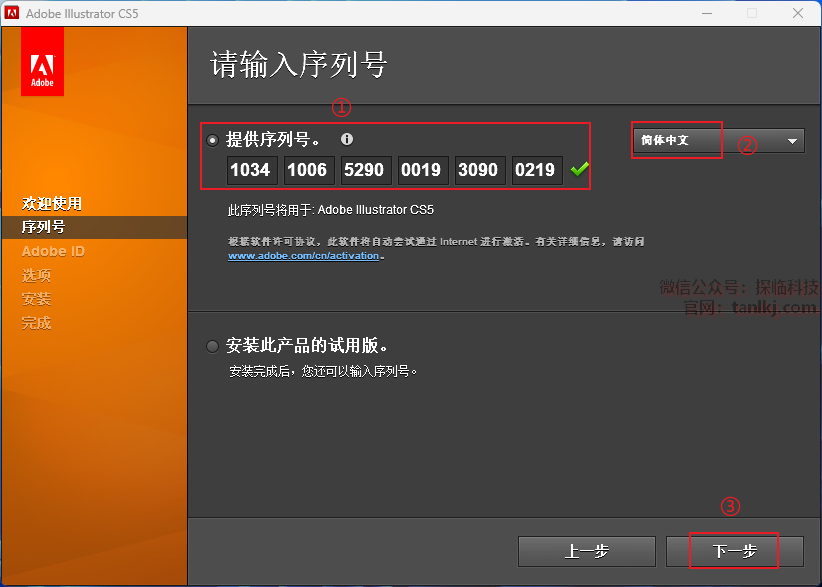Click the 请输入序列号 heading

pos(299,64)
